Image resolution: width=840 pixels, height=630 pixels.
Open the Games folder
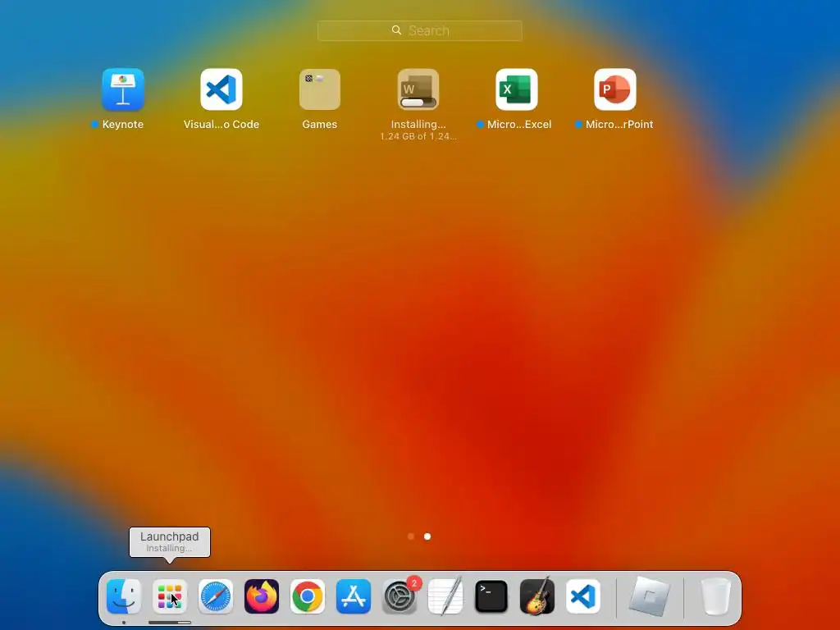tap(320, 89)
